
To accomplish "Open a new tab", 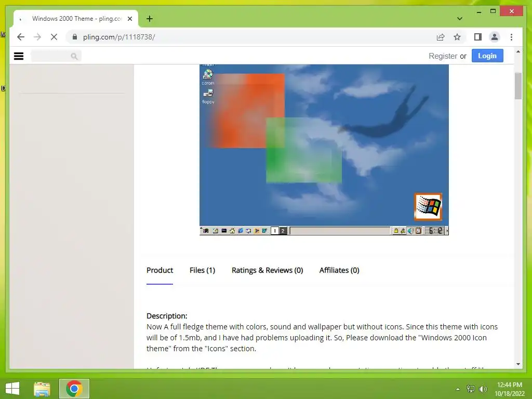I will [x=150, y=19].
